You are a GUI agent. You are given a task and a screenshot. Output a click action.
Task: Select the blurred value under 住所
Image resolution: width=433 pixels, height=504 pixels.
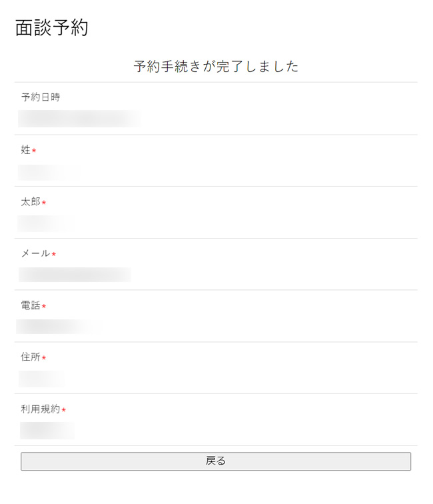[41, 379]
